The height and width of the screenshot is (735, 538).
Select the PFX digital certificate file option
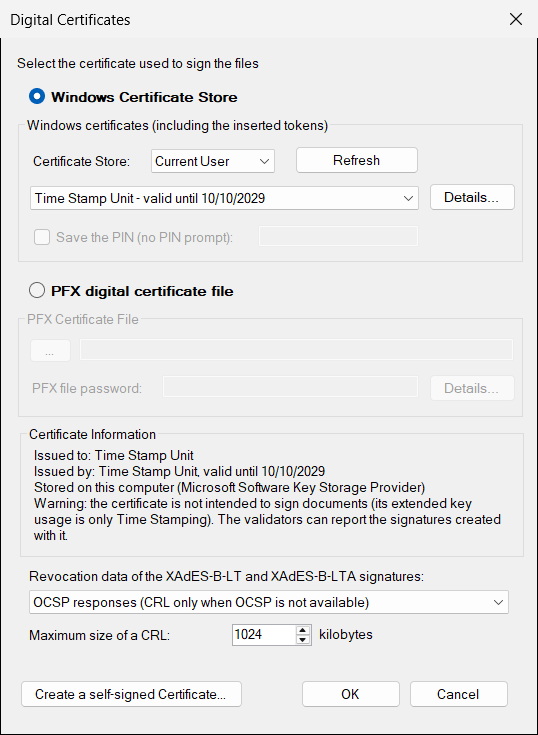point(37,291)
